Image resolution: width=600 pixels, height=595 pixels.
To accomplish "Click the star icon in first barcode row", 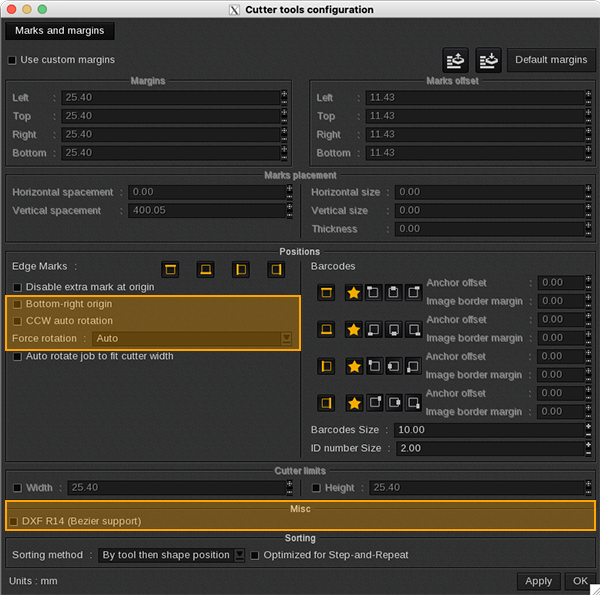I will (x=353, y=292).
